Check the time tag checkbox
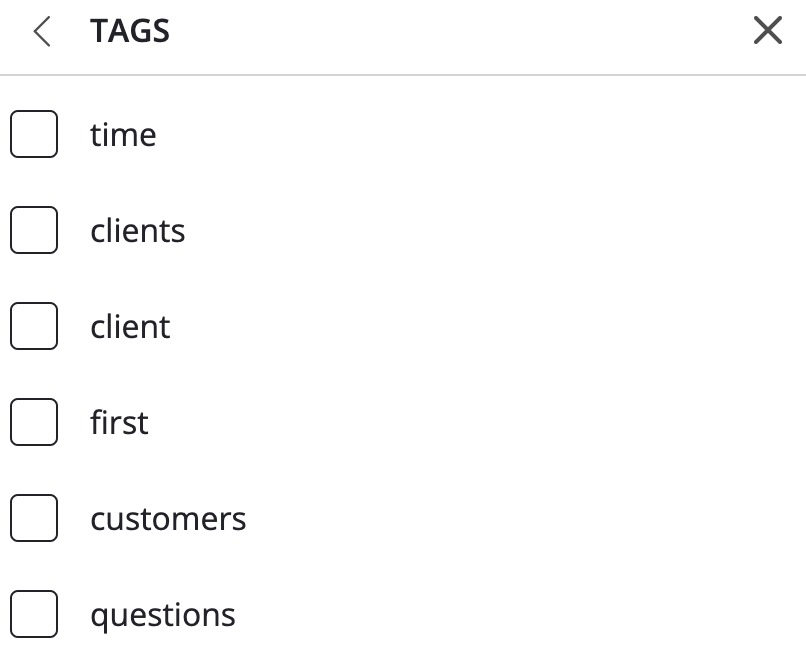 34,135
